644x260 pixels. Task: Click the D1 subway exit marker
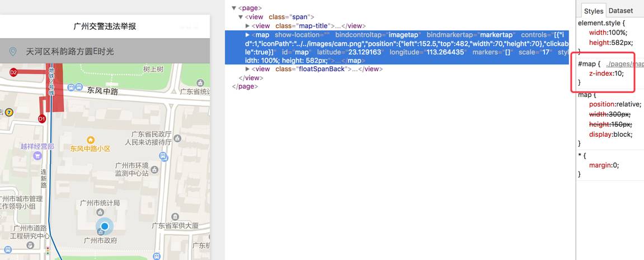(x=41, y=119)
